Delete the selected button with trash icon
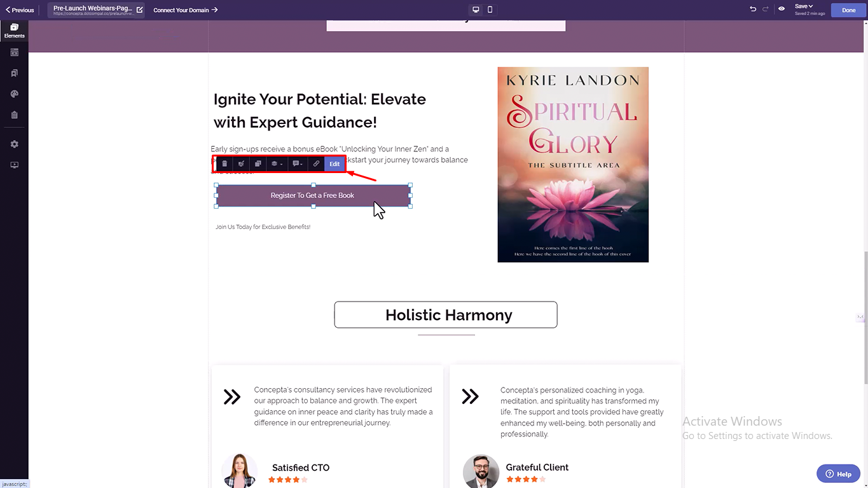 pyautogui.click(x=224, y=164)
